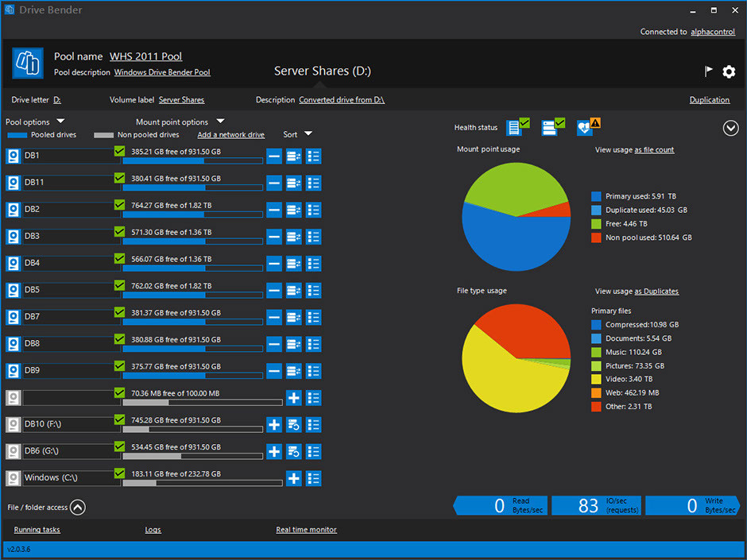Click the first health status icon with green check
747x560 pixels.
[517, 126]
